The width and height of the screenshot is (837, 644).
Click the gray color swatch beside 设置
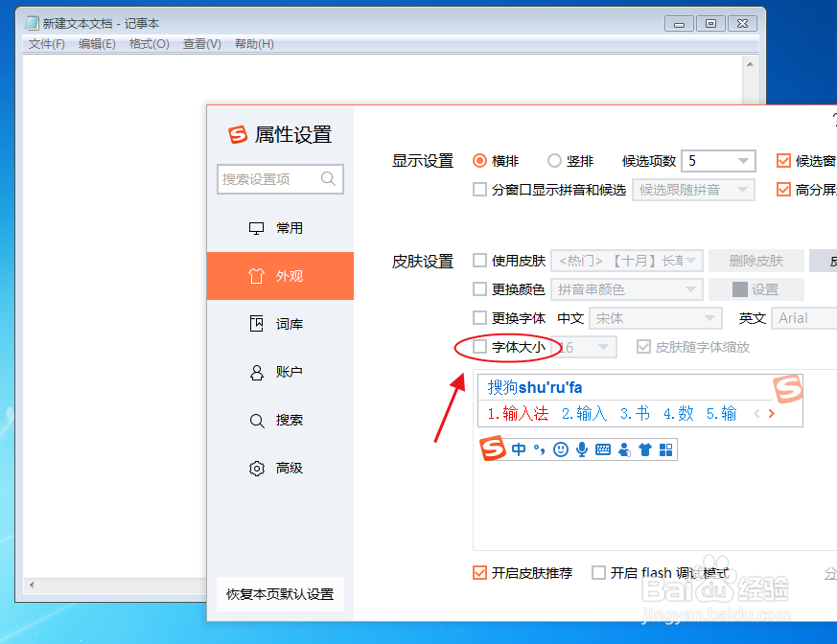coord(740,289)
